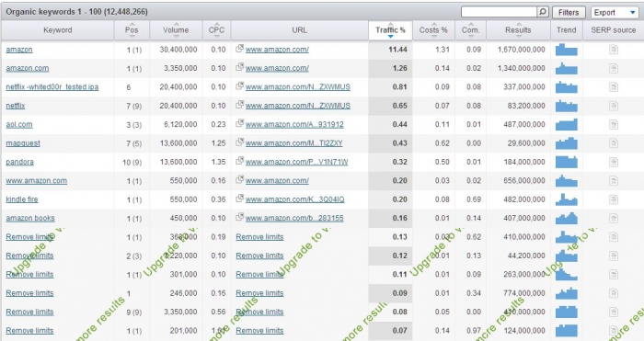
Task: Sort by CPC column
Action: [x=216, y=30]
